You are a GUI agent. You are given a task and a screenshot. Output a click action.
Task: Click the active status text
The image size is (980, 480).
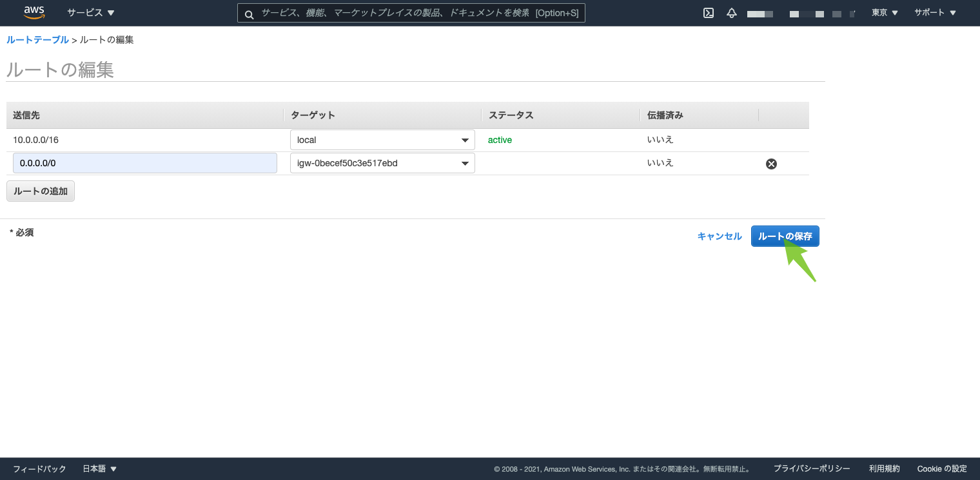(x=500, y=140)
